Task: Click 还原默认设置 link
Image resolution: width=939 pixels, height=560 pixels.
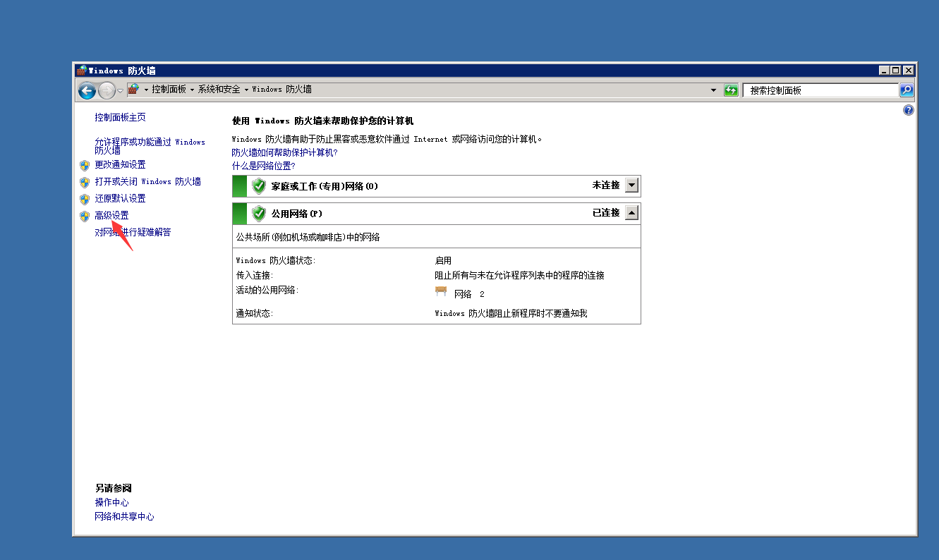Action: click(x=120, y=198)
